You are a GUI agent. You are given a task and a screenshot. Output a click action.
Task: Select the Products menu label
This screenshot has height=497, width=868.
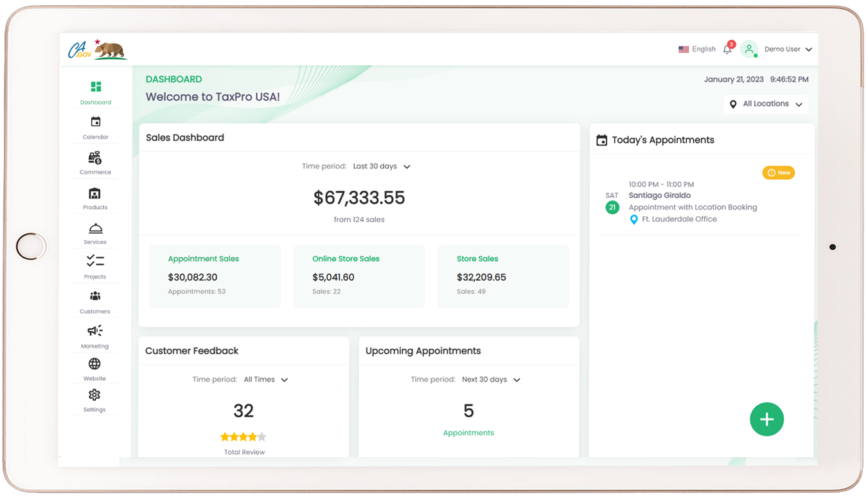click(x=95, y=208)
